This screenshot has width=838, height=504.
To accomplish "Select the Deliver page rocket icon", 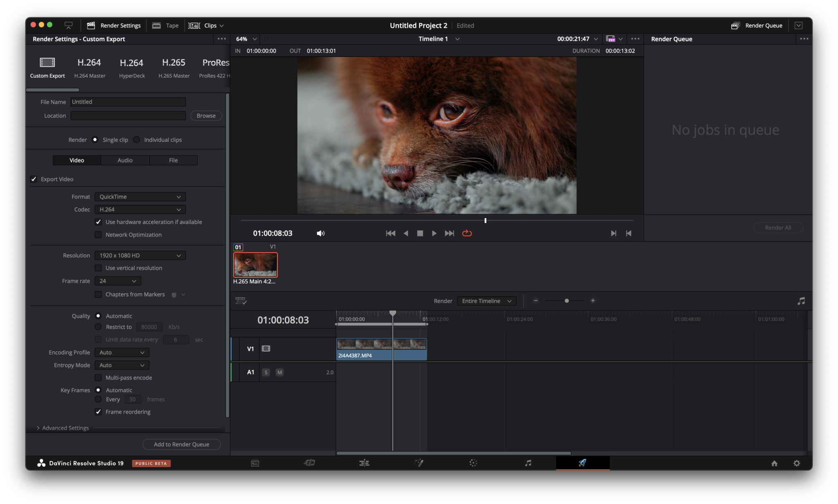I will [583, 463].
